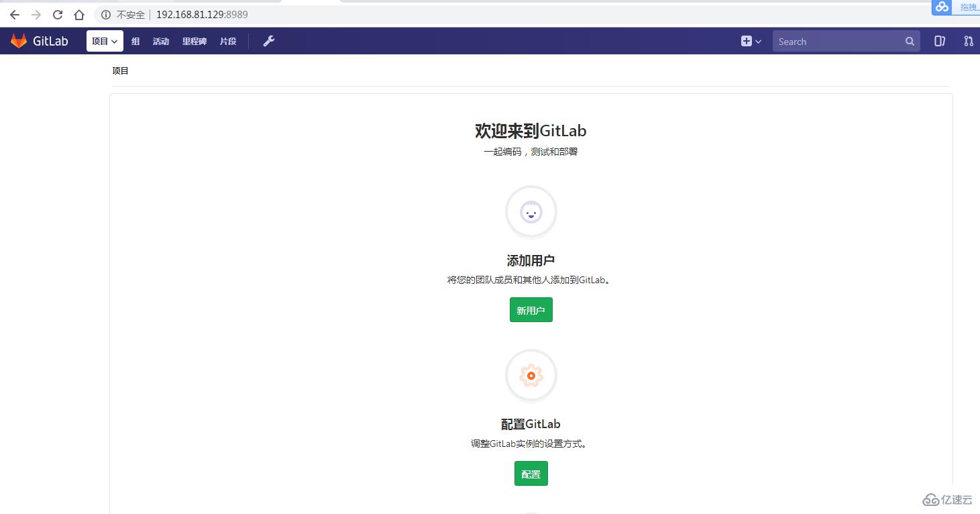Viewport: 980px width, 514px height.
Task: Click the 配置 green button
Action: coord(531,474)
